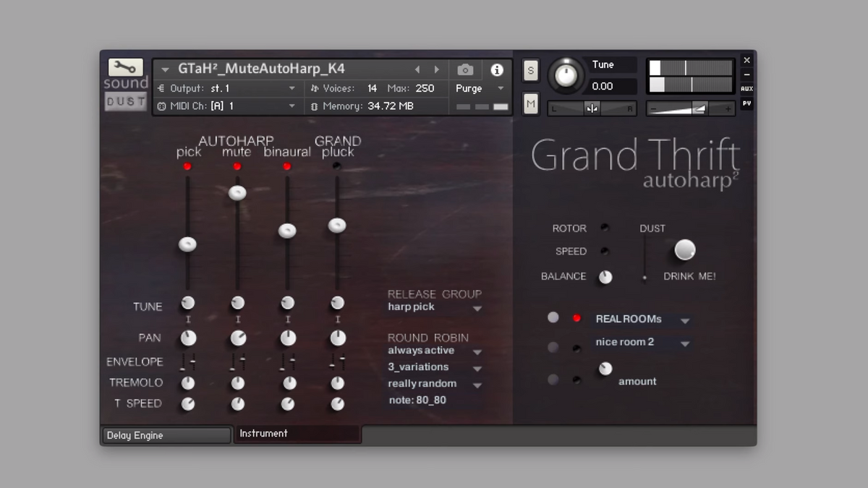
Task: Click the Tune value field
Action: click(611, 86)
